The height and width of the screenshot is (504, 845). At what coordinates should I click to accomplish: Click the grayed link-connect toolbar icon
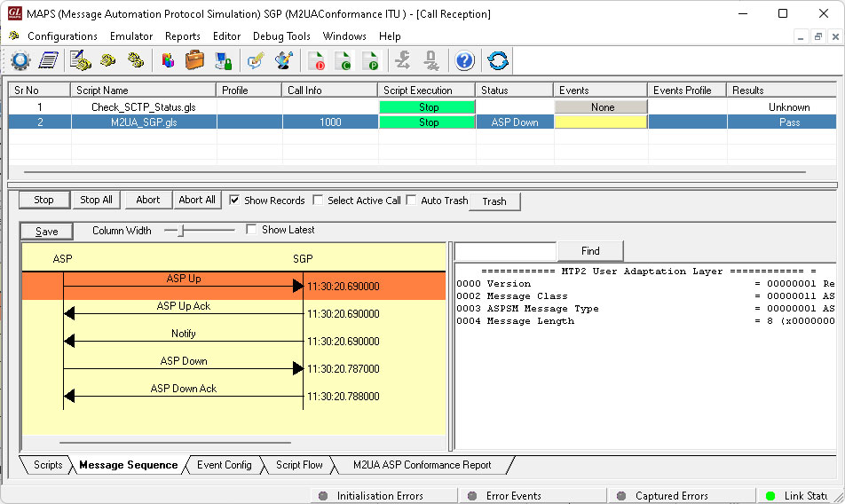[x=403, y=60]
